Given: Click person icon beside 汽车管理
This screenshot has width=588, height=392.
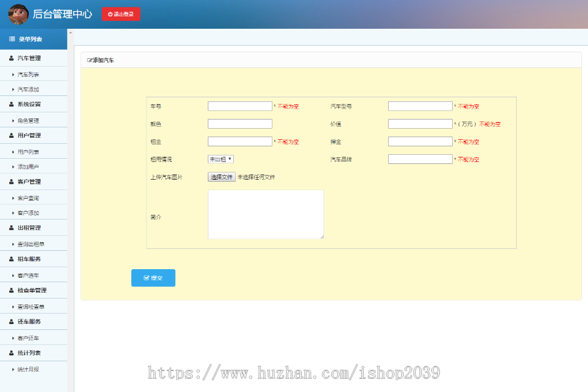Looking at the screenshot, I should tap(11, 58).
